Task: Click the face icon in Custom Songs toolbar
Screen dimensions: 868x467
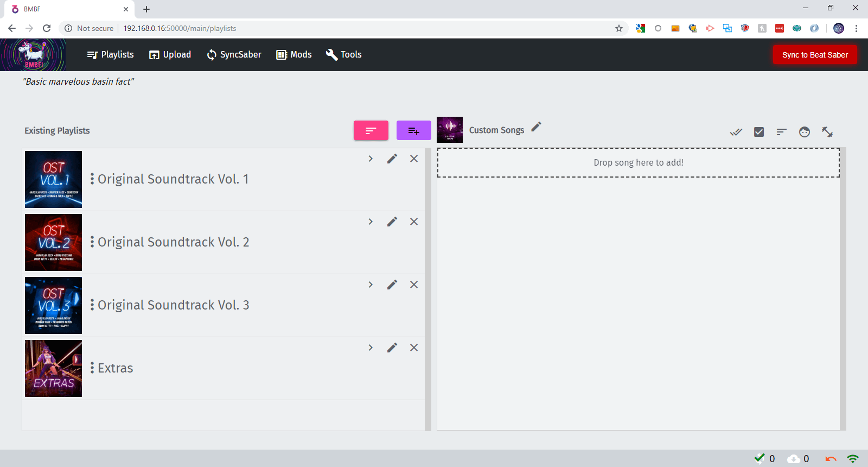Action: click(x=805, y=132)
